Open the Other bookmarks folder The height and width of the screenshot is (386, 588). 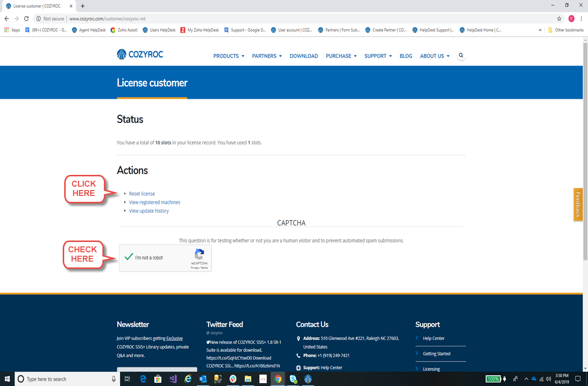click(x=566, y=30)
